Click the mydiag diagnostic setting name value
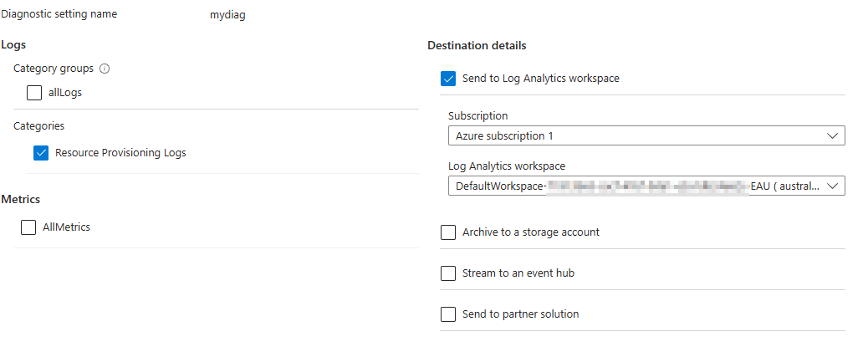The height and width of the screenshot is (357, 868). pyautogui.click(x=227, y=15)
